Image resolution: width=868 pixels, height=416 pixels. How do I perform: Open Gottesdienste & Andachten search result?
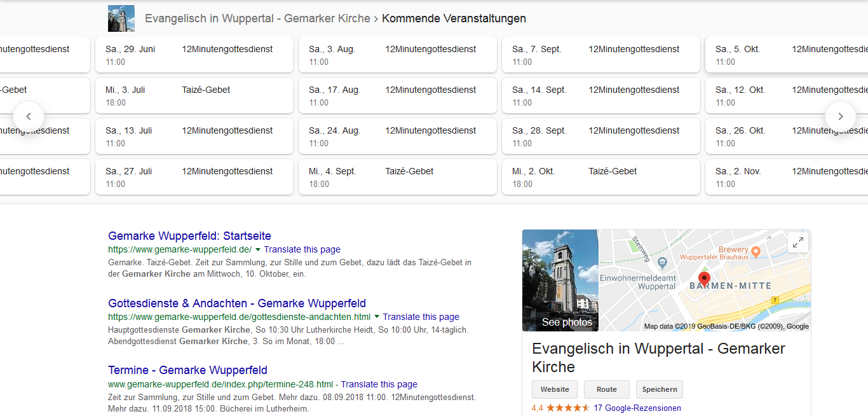[x=237, y=303]
